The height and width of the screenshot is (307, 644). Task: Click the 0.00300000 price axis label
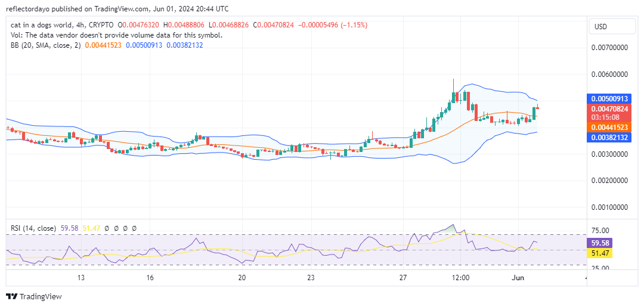click(610, 154)
